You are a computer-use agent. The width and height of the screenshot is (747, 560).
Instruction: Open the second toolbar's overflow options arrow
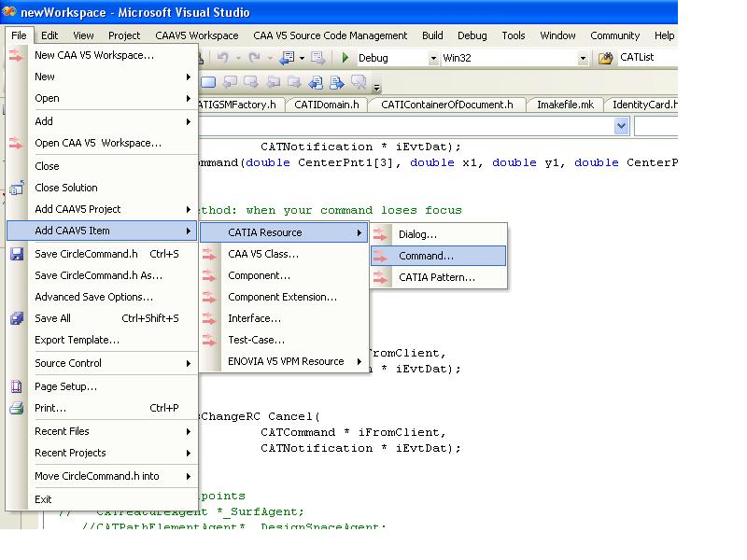(x=377, y=87)
